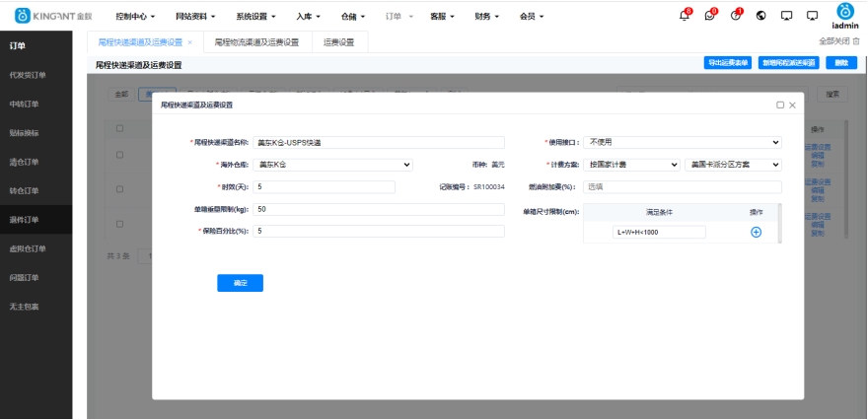Click the second monitor icon beside avatar
868x420 pixels.
(812, 16)
